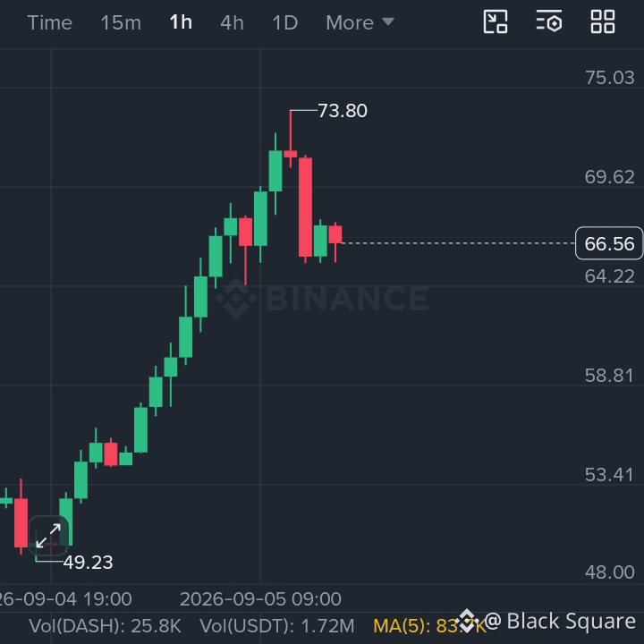Open the multi-chart grid layout icon
The height and width of the screenshot is (644, 644).
pos(603,21)
